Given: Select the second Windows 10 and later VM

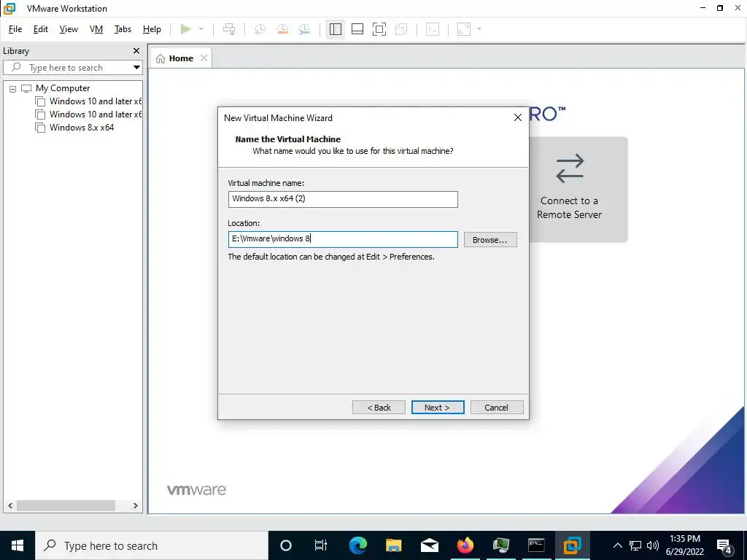Looking at the screenshot, I should 88,114.
